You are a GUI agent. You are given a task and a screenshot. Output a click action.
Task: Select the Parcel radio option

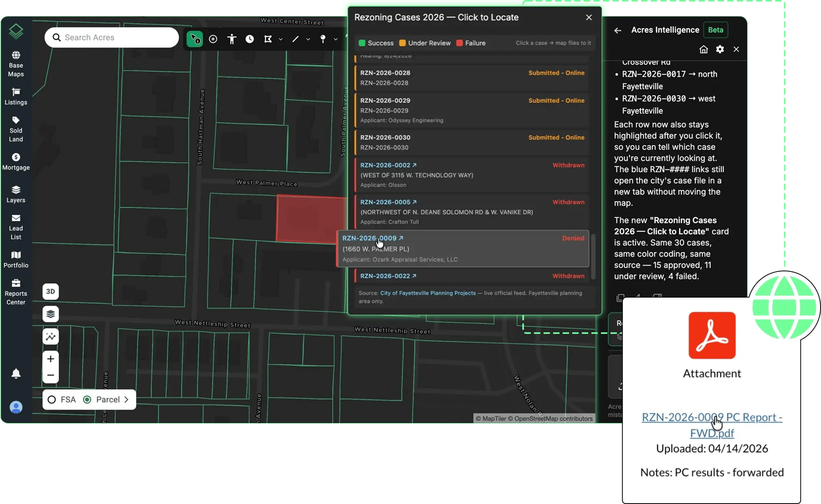tap(101, 400)
